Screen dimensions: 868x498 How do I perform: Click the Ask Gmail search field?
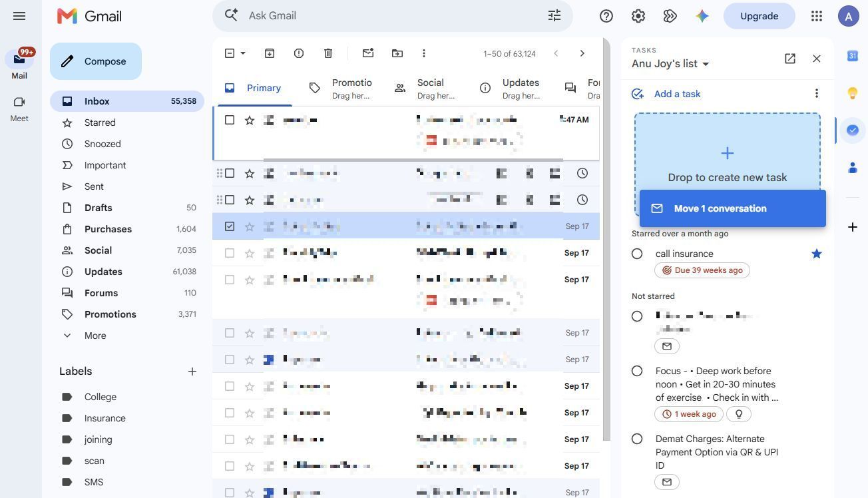point(393,15)
